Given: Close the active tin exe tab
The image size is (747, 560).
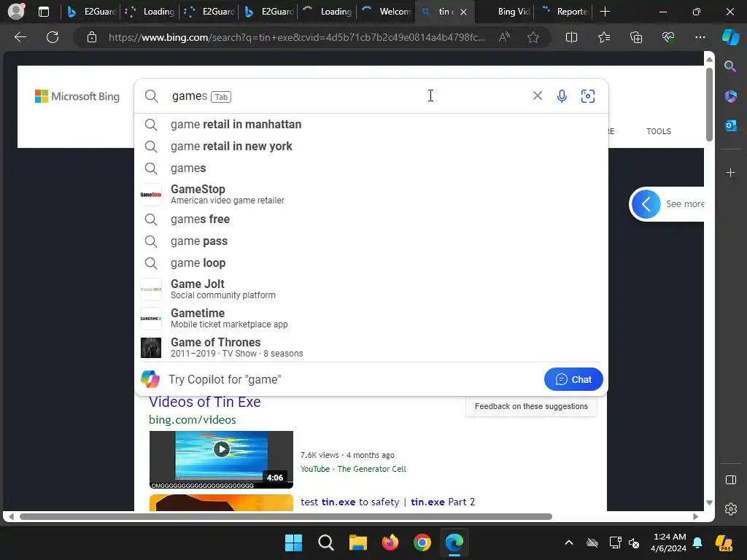Looking at the screenshot, I should coord(463,12).
